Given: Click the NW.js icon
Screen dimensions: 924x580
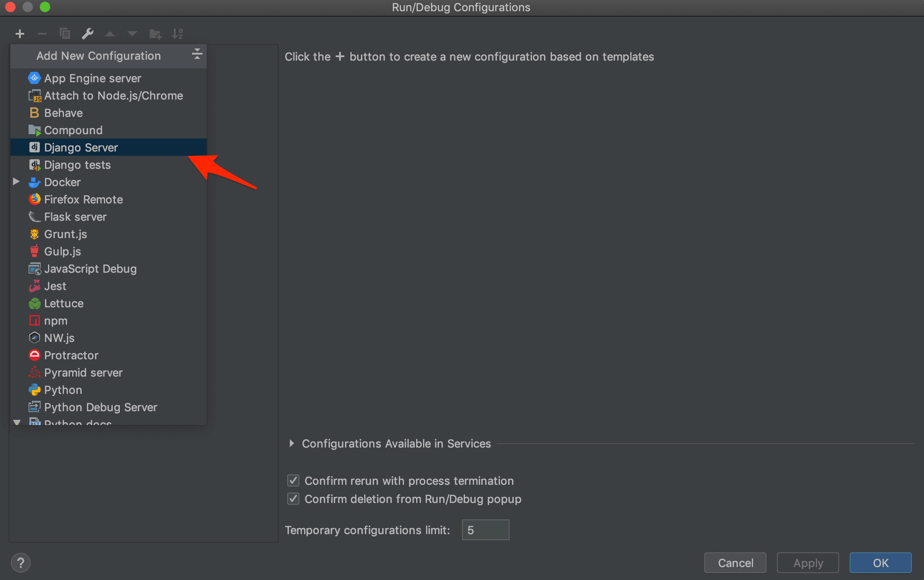Looking at the screenshot, I should (34, 338).
